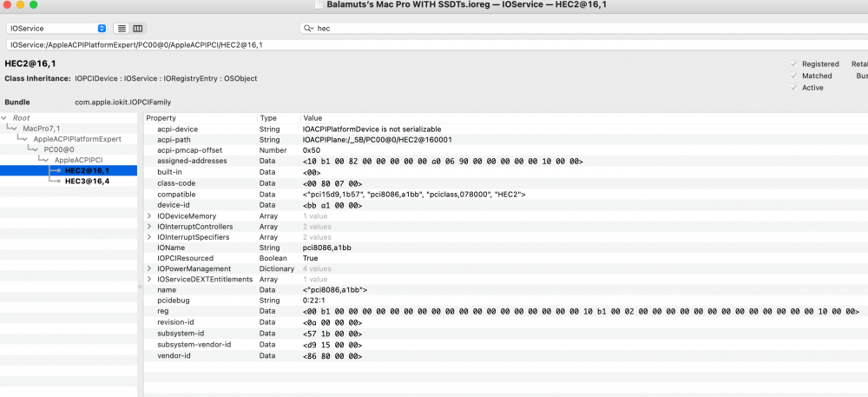Viewport: 868px width, 397px height.
Task: Click the value pci8086,a1bb of IOName
Action: [326, 248]
